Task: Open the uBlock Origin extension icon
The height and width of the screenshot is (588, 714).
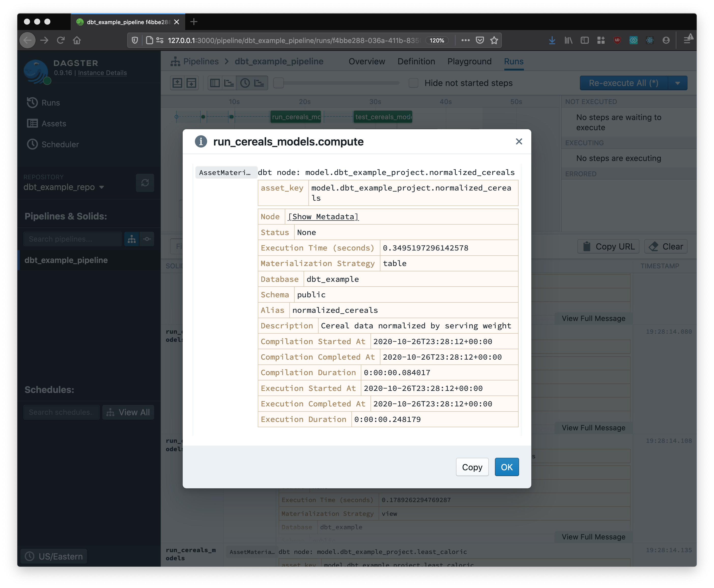Action: pos(617,40)
